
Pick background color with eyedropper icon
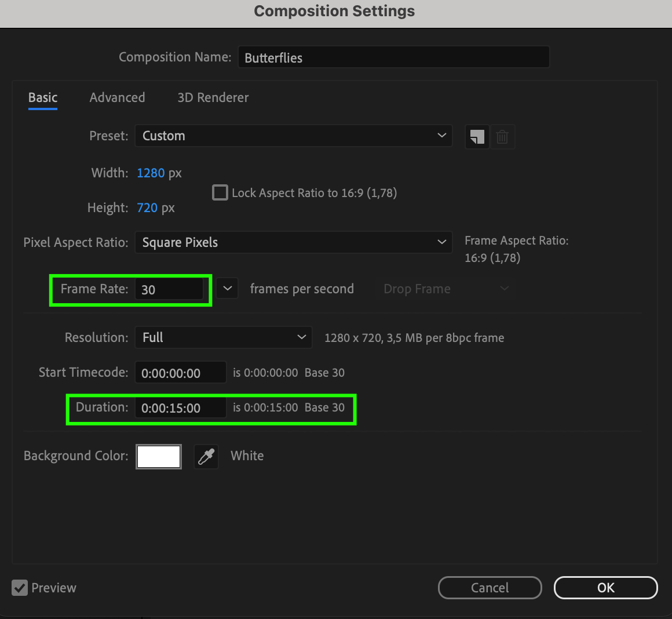tap(206, 457)
